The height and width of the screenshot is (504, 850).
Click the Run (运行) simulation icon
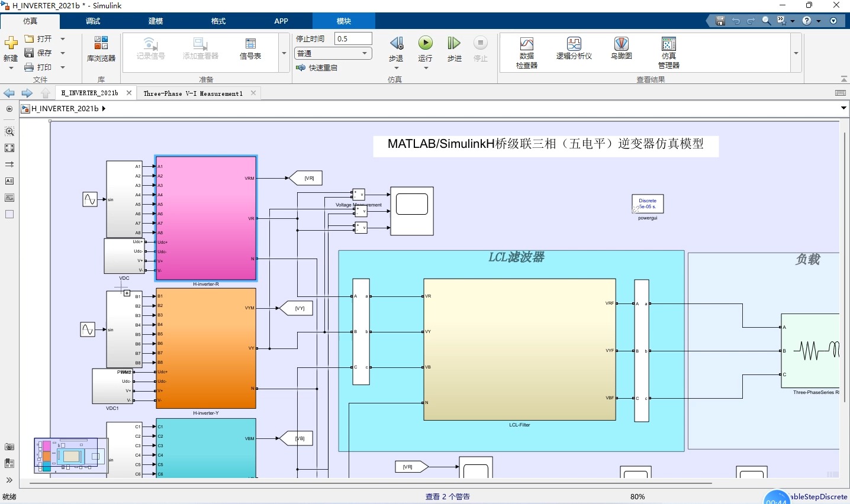pos(425,43)
